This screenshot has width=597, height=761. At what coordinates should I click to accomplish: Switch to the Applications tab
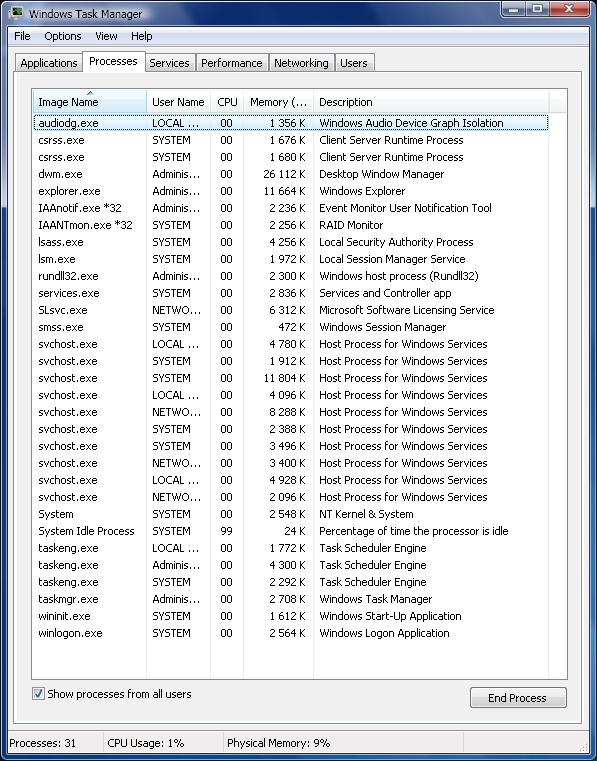[x=49, y=63]
